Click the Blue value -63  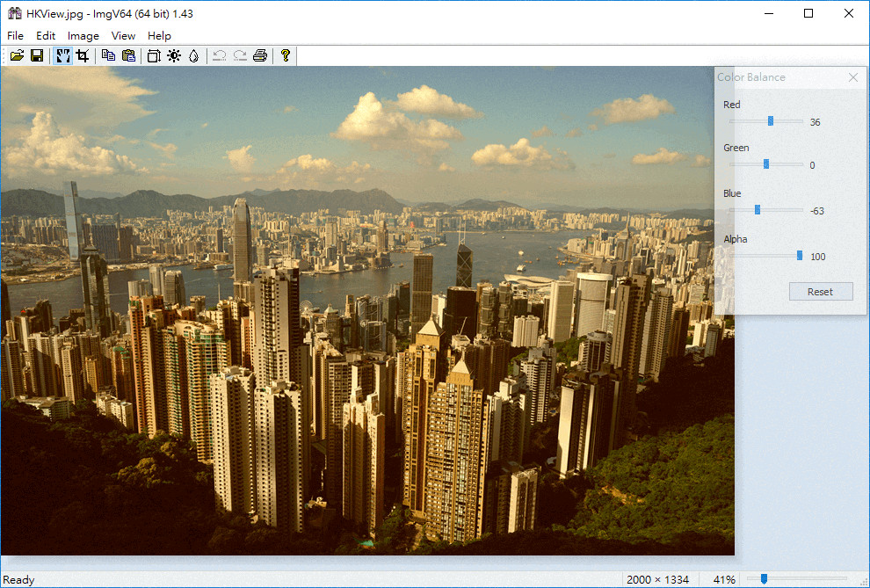817,211
